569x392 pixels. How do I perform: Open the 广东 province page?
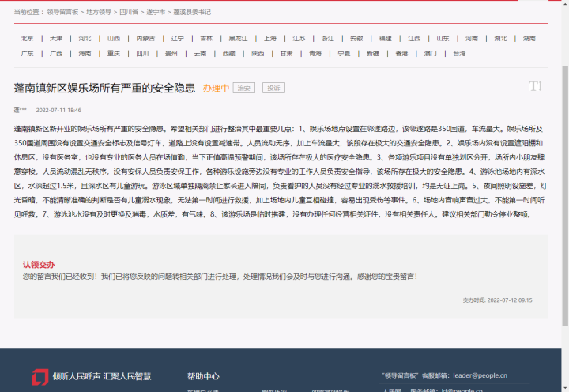27,54
